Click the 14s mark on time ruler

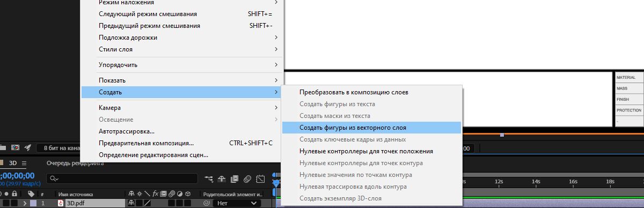tap(536, 182)
